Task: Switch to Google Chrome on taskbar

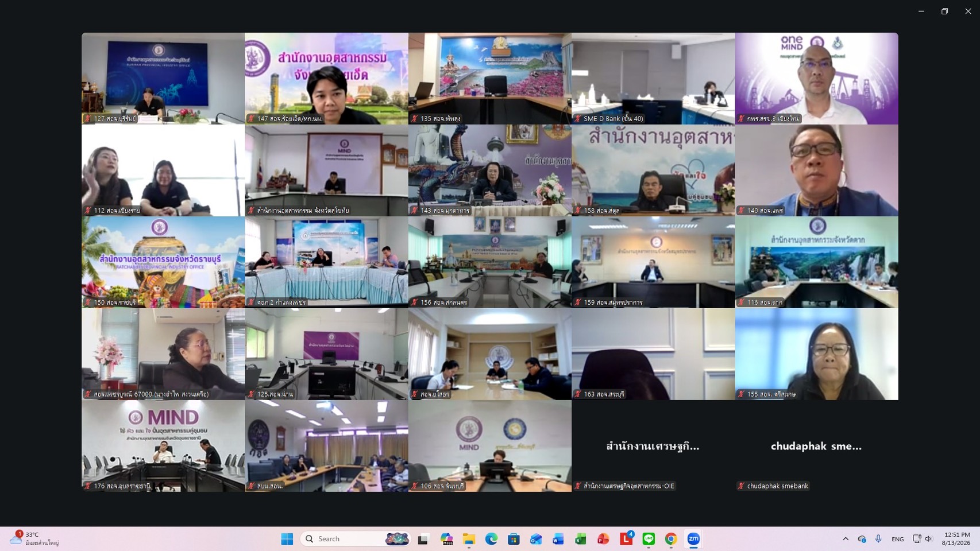Action: (671, 539)
